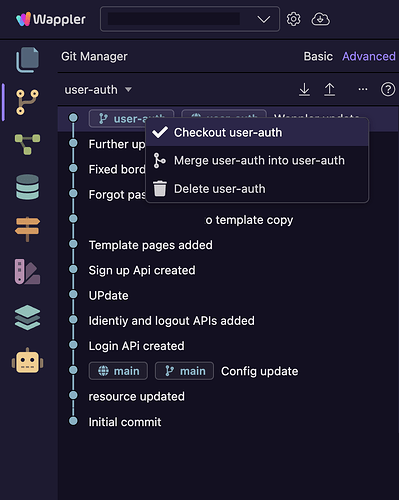
Task: Open the Workflows sidebar icon
Action: click(27, 144)
